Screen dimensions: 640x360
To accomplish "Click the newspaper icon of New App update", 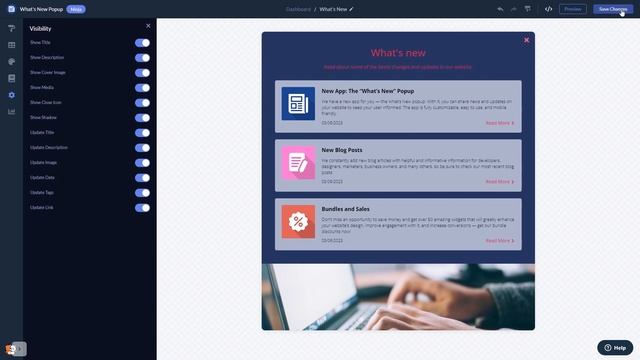I will tap(298, 103).
